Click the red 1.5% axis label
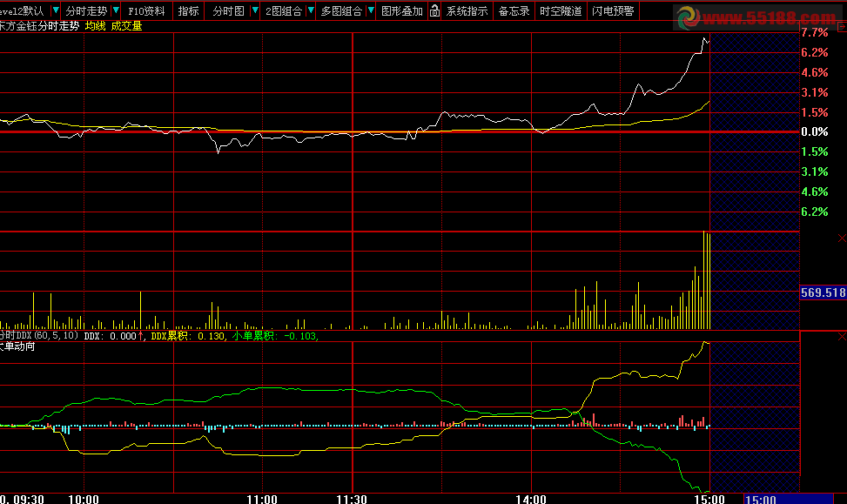Viewport: 847px width, 504px height. tap(815, 112)
